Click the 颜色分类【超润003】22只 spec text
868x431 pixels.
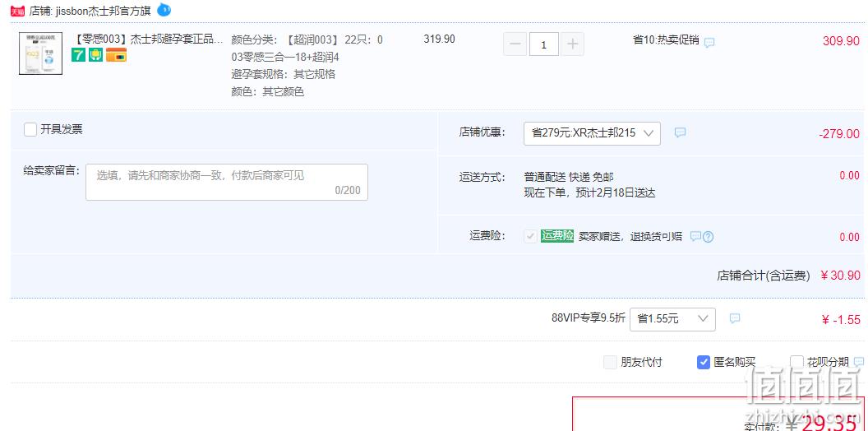click(307, 49)
